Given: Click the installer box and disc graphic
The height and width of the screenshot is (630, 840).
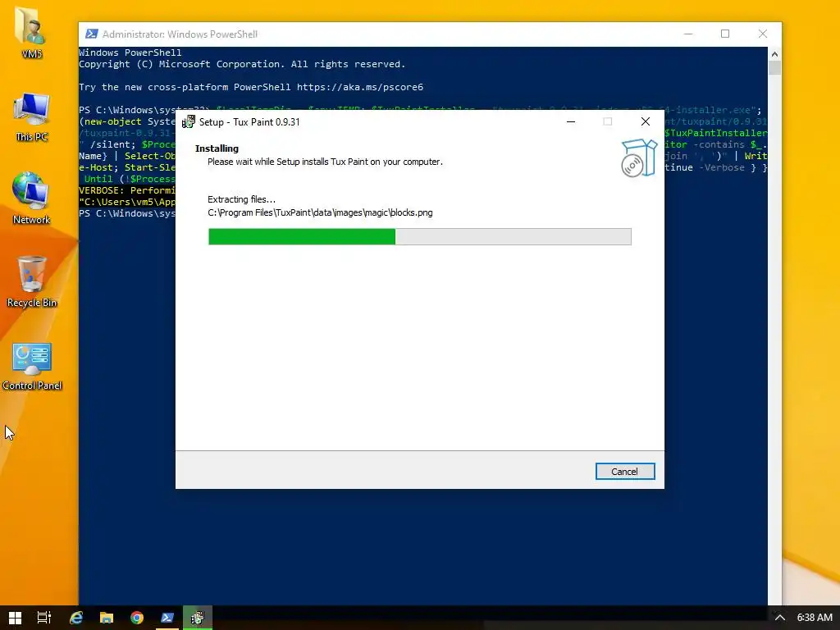Looking at the screenshot, I should (638, 157).
